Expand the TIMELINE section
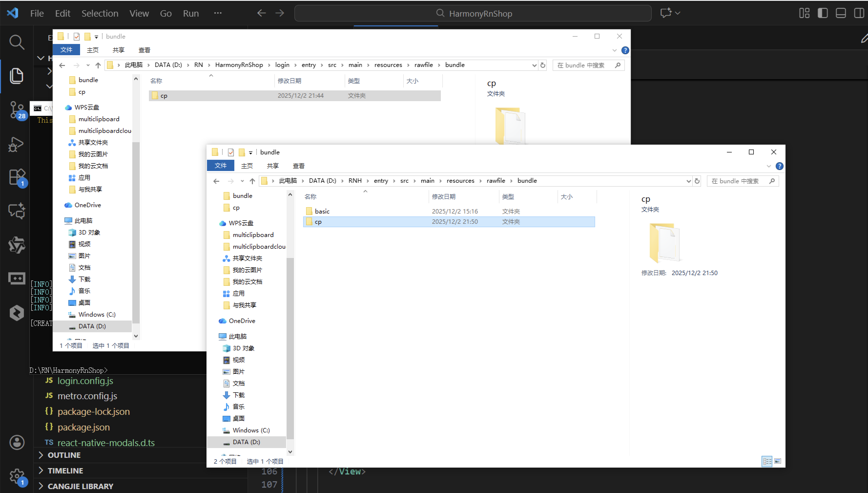The width and height of the screenshot is (868, 493). [65, 470]
